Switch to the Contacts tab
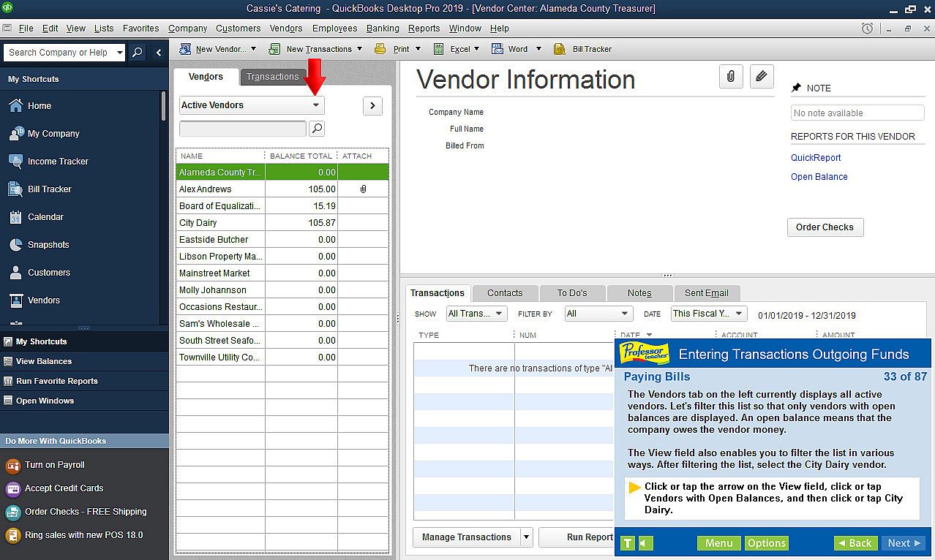Screen dimensions: 935x560 (x=505, y=293)
